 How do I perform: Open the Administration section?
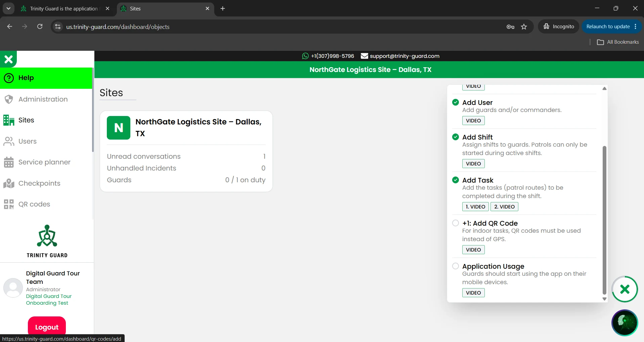coord(46,99)
